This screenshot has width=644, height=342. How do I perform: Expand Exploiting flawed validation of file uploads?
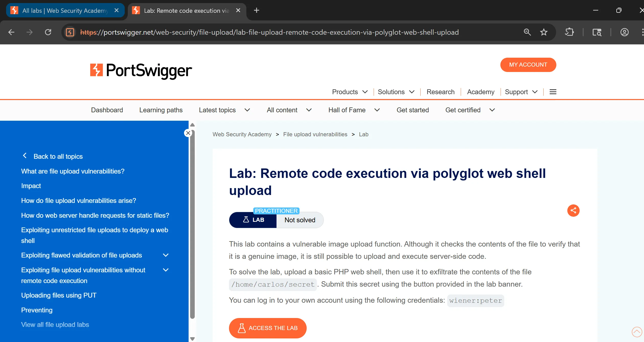[166, 255]
